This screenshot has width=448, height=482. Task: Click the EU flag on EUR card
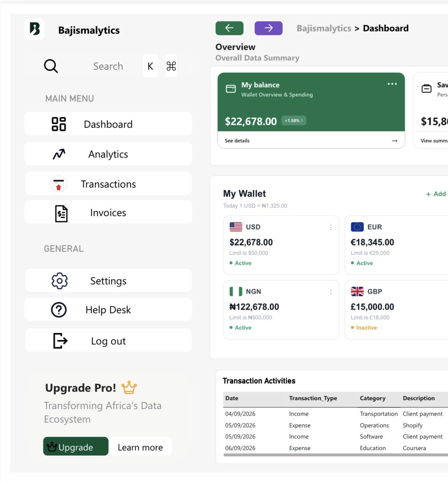tap(357, 227)
